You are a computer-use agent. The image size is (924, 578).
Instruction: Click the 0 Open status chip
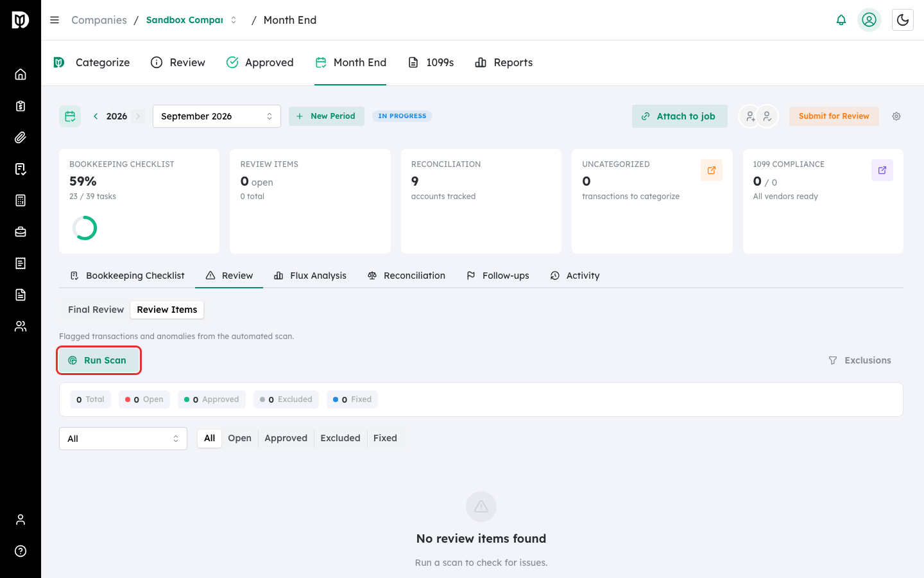[x=144, y=399]
